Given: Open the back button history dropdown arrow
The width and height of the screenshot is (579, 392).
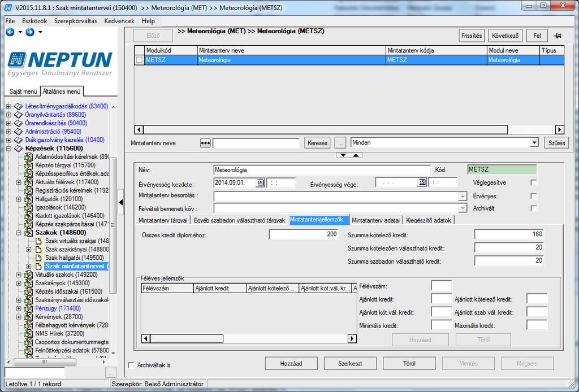Looking at the screenshot, I should pyautogui.click(x=20, y=32).
